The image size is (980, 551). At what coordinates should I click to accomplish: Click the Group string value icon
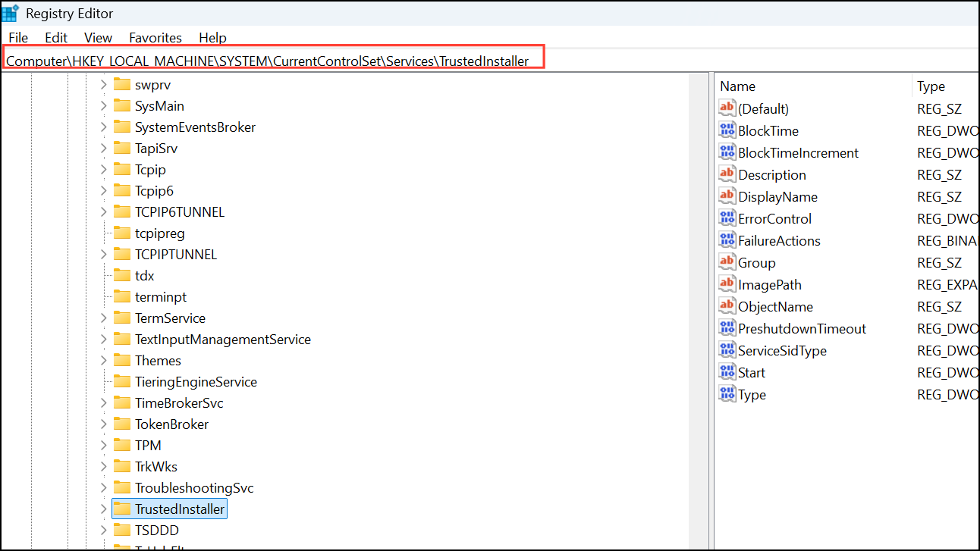(x=727, y=262)
